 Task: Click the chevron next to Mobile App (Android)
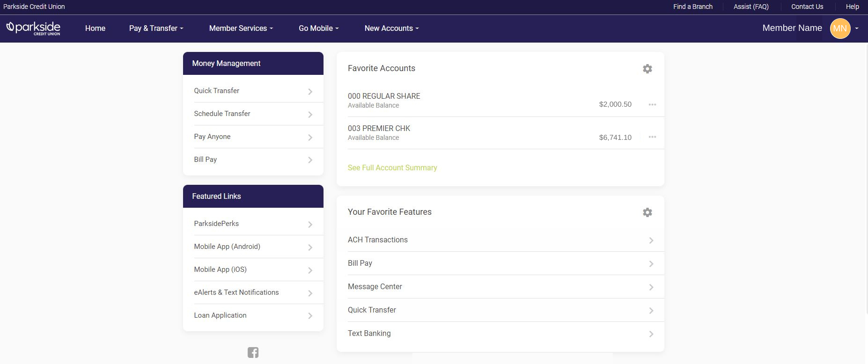[310, 248]
